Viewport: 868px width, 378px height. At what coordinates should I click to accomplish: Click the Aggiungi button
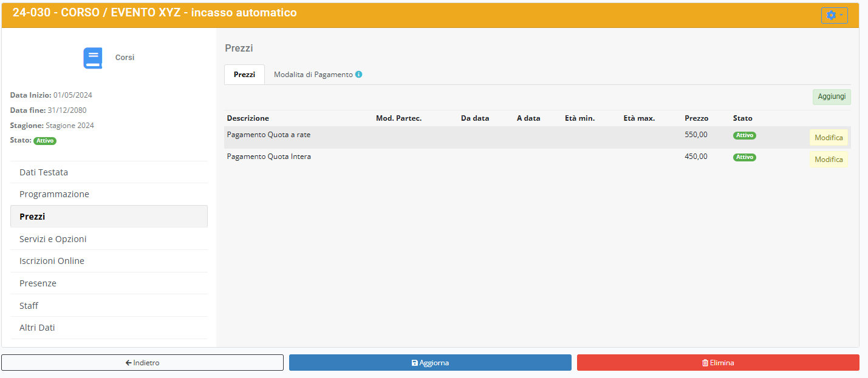pyautogui.click(x=831, y=97)
